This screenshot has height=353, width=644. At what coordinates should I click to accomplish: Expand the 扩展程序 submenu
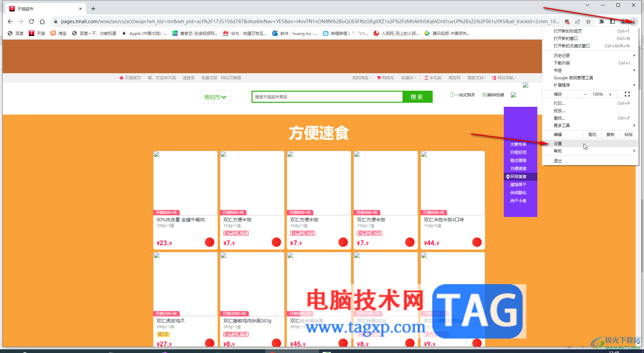(x=590, y=85)
